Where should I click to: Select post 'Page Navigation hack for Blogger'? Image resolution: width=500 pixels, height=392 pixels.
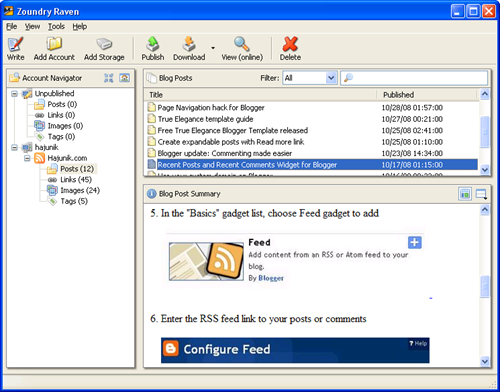tap(211, 108)
